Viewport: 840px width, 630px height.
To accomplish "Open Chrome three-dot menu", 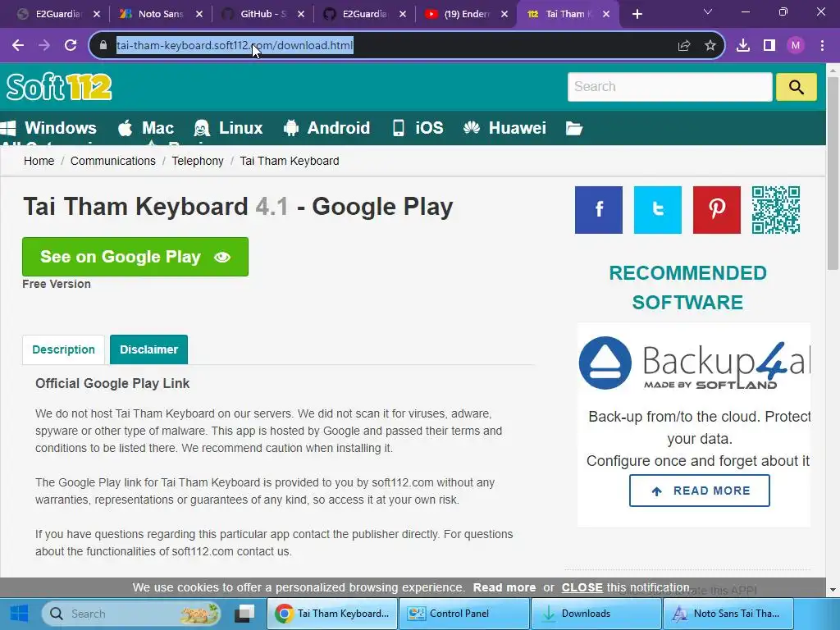I will [x=822, y=46].
